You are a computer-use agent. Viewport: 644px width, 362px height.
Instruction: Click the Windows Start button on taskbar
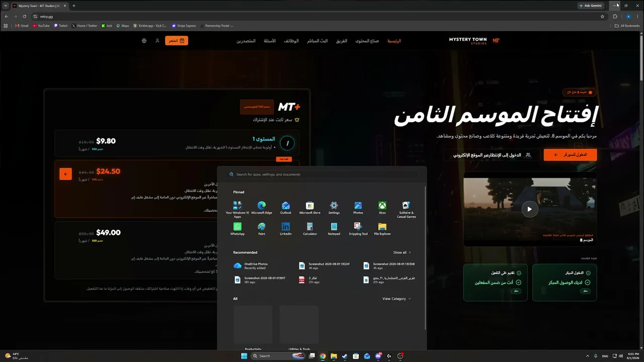pyautogui.click(x=244, y=356)
